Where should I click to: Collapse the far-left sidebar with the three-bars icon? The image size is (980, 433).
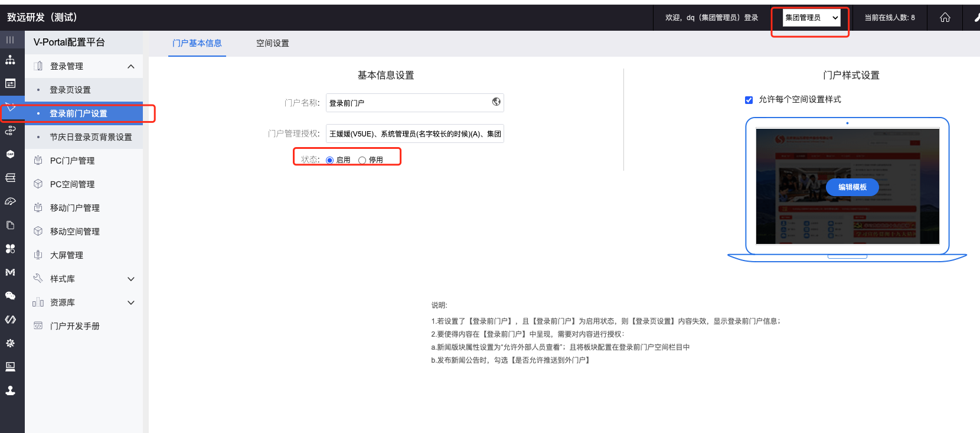pos(10,40)
